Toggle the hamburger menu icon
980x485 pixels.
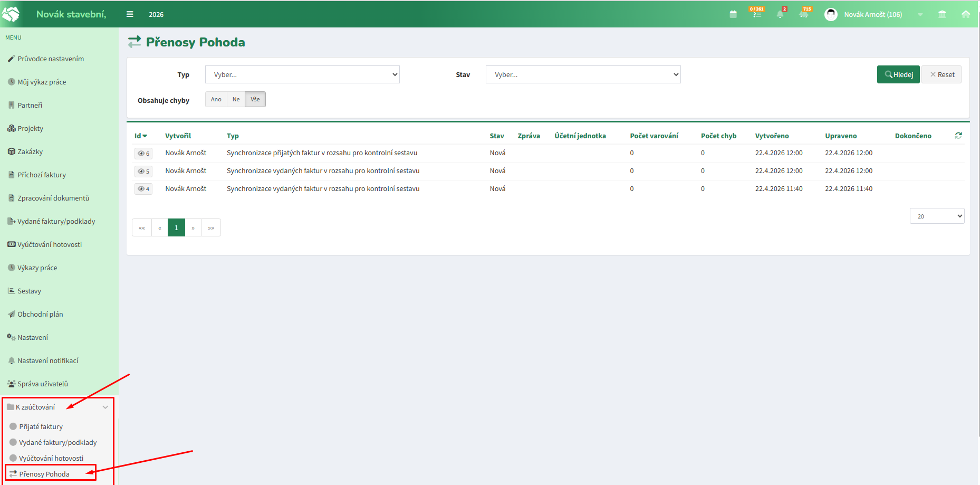pyautogui.click(x=130, y=14)
